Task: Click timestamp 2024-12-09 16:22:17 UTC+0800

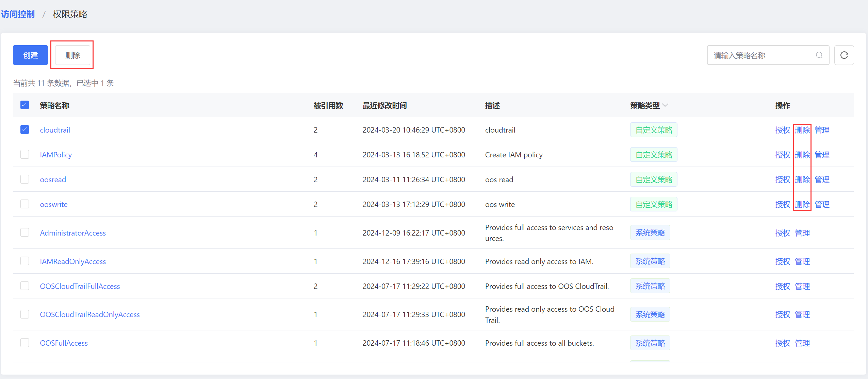Action: [414, 233]
